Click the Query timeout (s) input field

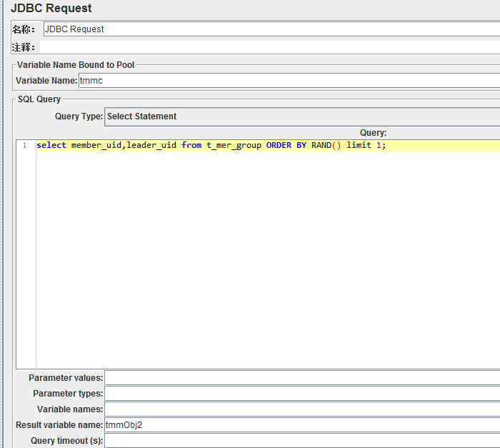click(x=302, y=441)
